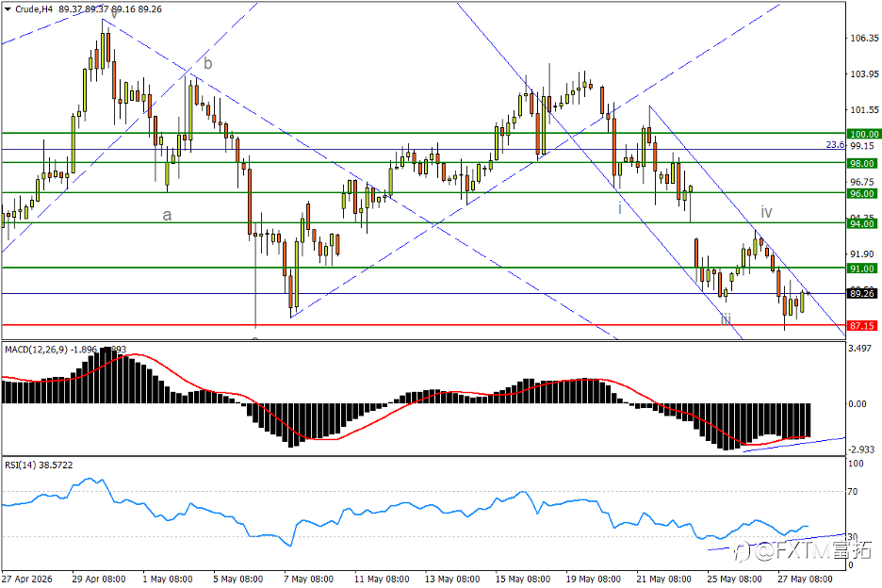
Task: Click the 7 May 08:00 time label
Action: [x=308, y=579]
